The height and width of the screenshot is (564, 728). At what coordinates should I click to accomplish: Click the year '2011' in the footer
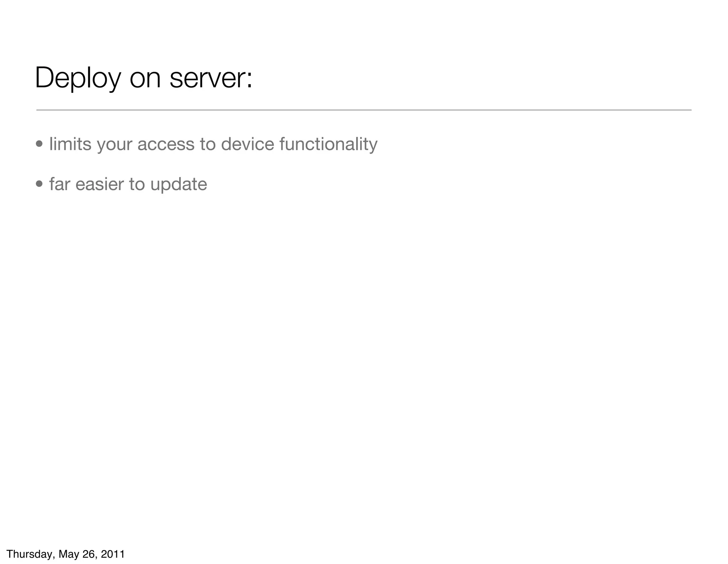click(x=113, y=554)
